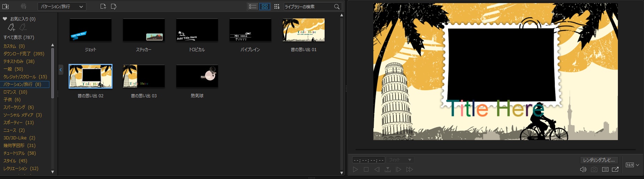Click the preview Play button
The height and width of the screenshot is (179, 644).
click(x=355, y=169)
